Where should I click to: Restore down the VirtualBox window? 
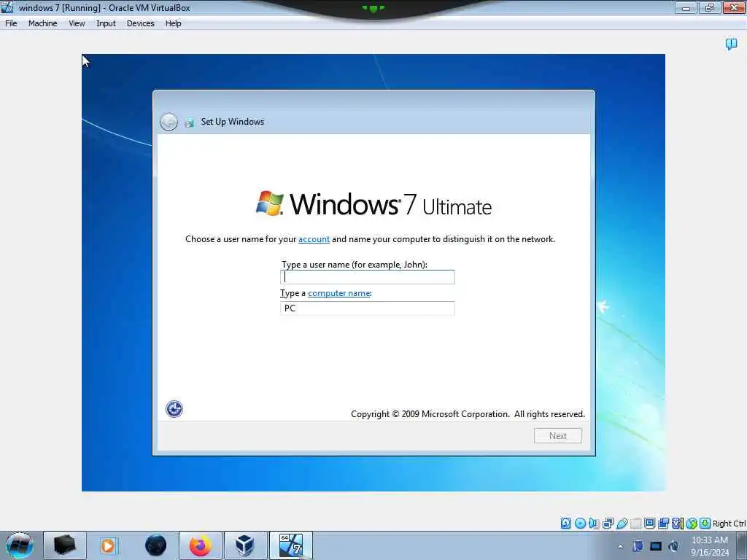tap(710, 7)
